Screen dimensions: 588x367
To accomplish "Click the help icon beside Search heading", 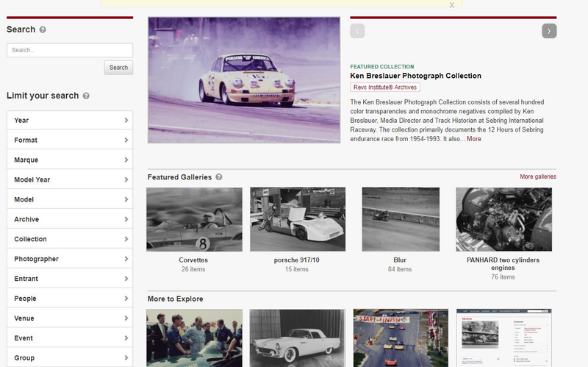I will click(x=43, y=29).
